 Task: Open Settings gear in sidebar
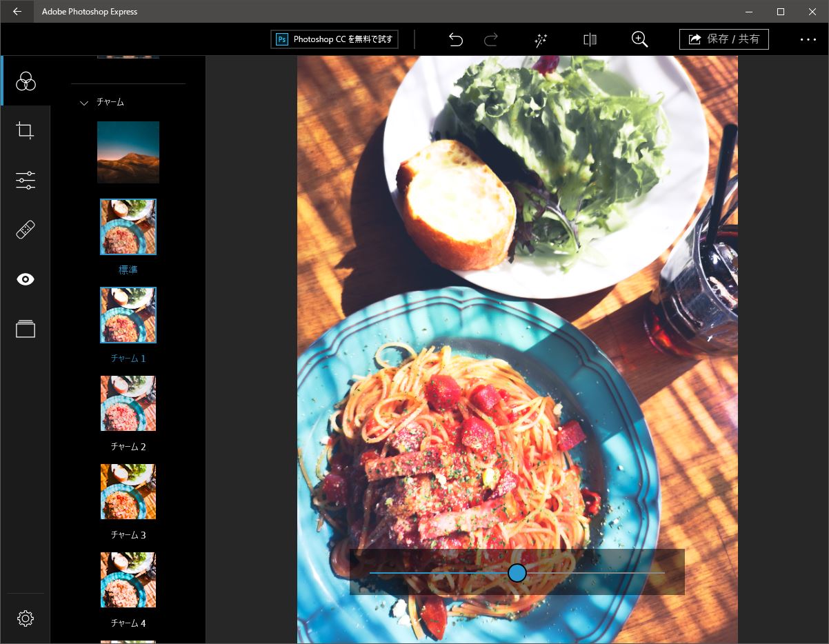[26, 618]
